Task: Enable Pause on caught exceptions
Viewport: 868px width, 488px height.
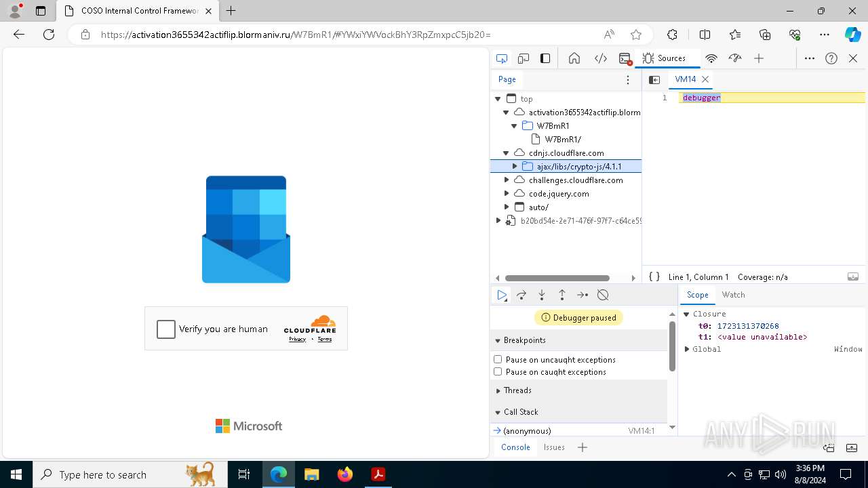Action: coord(498,371)
